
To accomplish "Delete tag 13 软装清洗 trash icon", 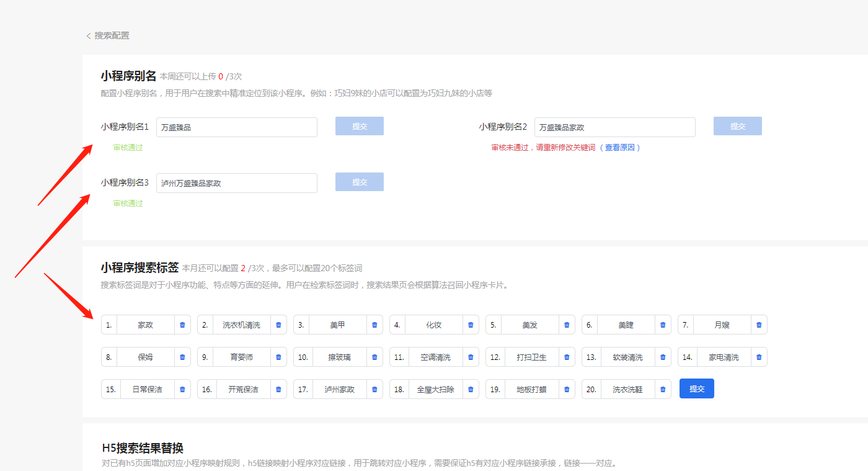I will coord(663,357).
